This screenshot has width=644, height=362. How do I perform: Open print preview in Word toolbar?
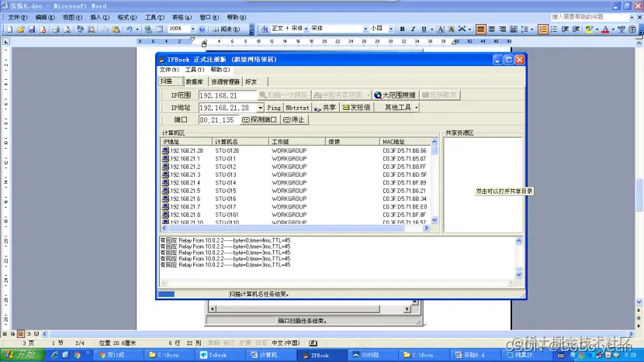(67, 29)
